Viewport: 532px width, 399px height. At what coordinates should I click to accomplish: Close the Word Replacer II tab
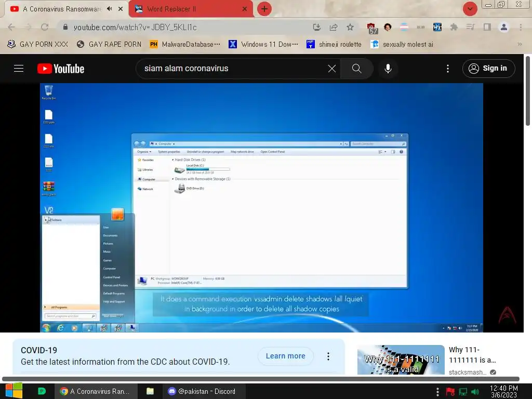tap(245, 9)
